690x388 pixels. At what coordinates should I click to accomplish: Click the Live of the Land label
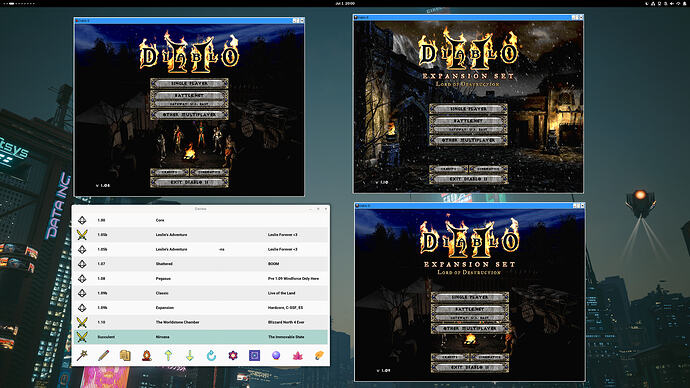click(281, 293)
